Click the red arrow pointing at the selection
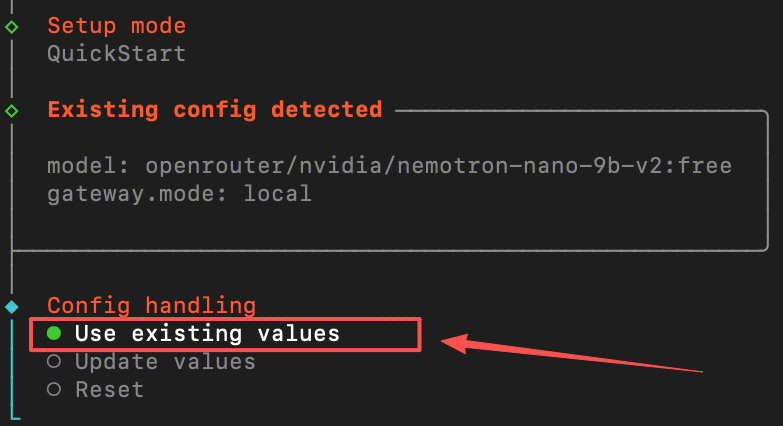Viewport: 783px width, 426px height. [x=572, y=355]
